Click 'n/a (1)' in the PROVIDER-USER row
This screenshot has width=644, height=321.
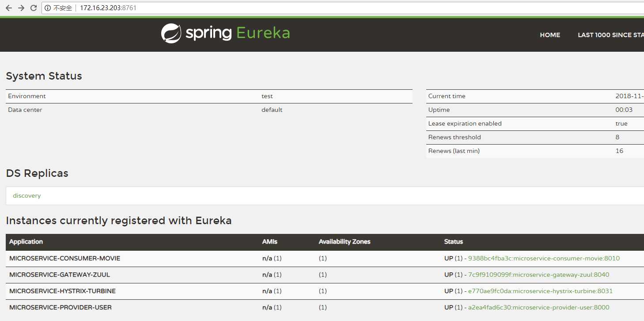click(272, 307)
